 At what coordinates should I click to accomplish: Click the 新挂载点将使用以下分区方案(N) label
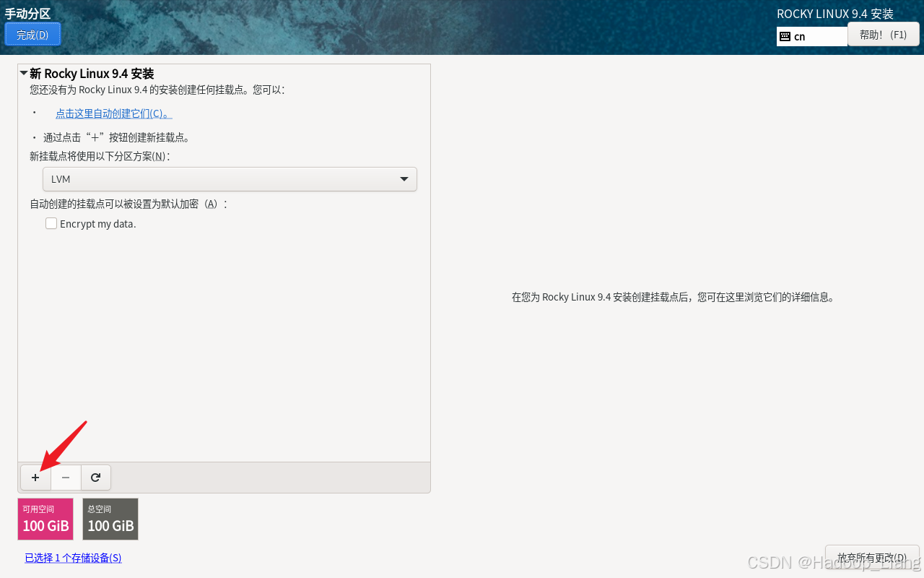[100, 156]
